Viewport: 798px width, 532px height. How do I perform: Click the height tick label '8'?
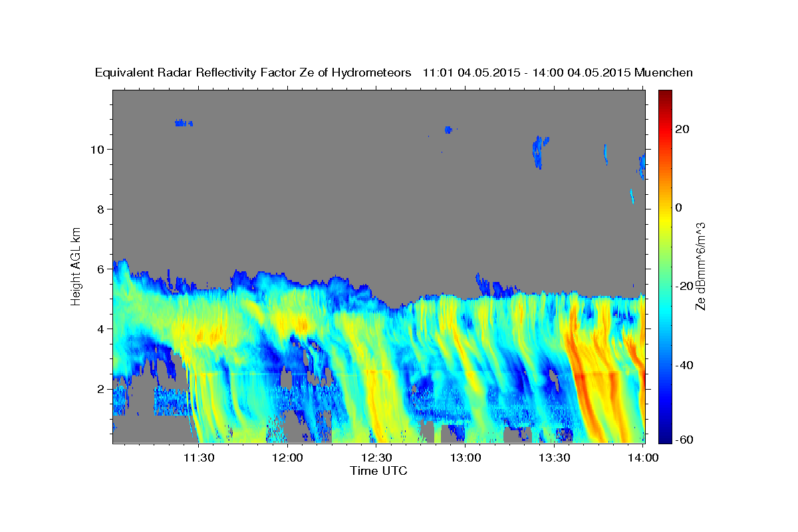pos(102,209)
